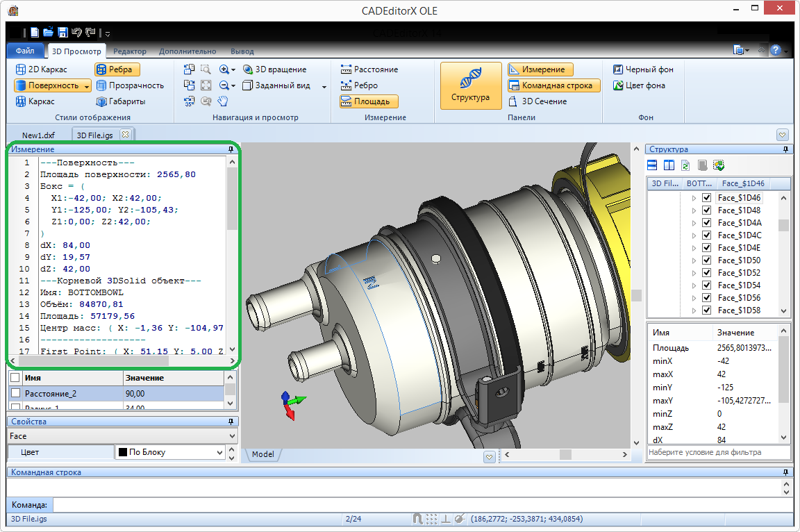Image resolution: width=800 pixels, height=532 pixels.
Task: Switch to the Редактор ribbon tab
Action: [130, 51]
